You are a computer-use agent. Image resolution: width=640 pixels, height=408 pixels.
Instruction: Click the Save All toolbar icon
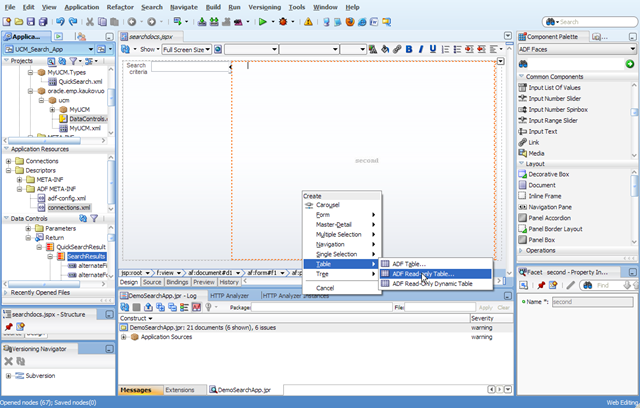(x=43, y=22)
